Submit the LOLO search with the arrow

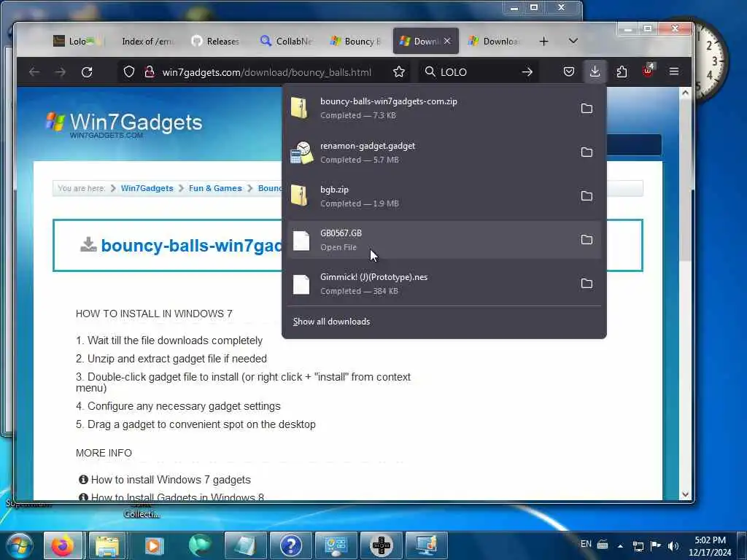[x=527, y=72]
